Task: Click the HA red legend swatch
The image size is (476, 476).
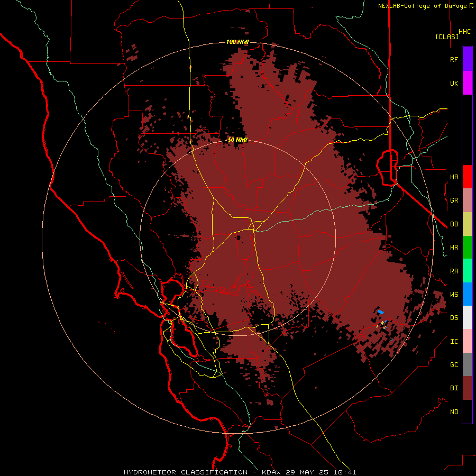Action: [x=467, y=177]
